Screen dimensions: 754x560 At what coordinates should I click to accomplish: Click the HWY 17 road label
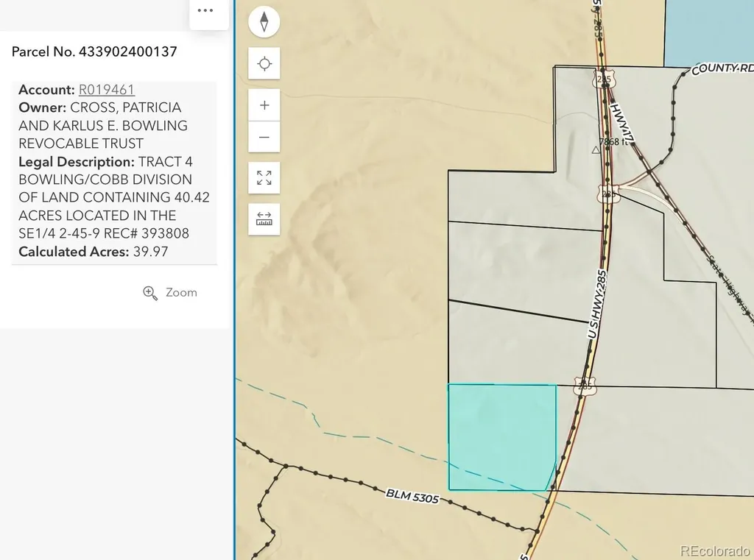[x=622, y=123]
